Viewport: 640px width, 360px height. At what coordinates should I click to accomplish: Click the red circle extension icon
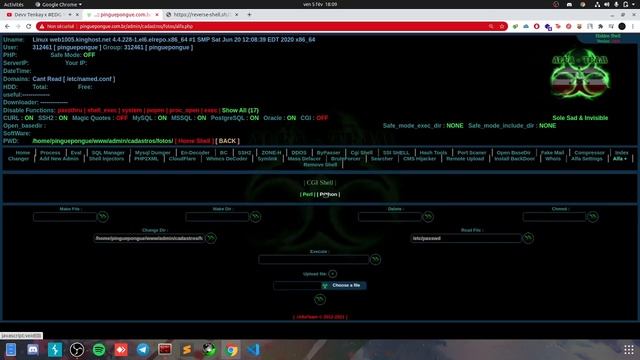(x=536, y=27)
